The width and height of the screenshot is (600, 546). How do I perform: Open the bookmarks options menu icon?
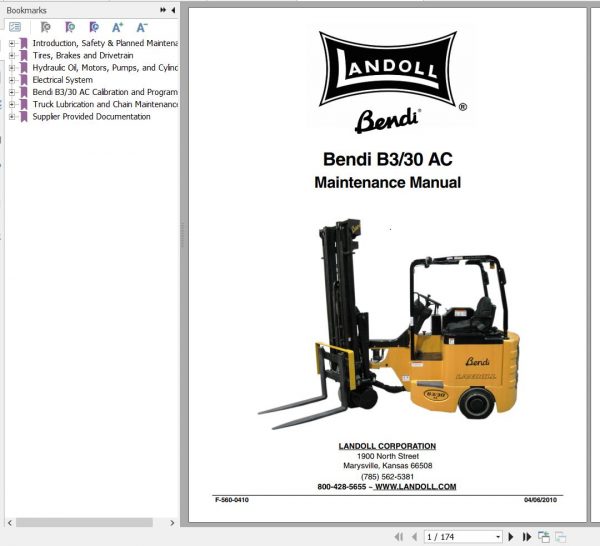click(15, 27)
